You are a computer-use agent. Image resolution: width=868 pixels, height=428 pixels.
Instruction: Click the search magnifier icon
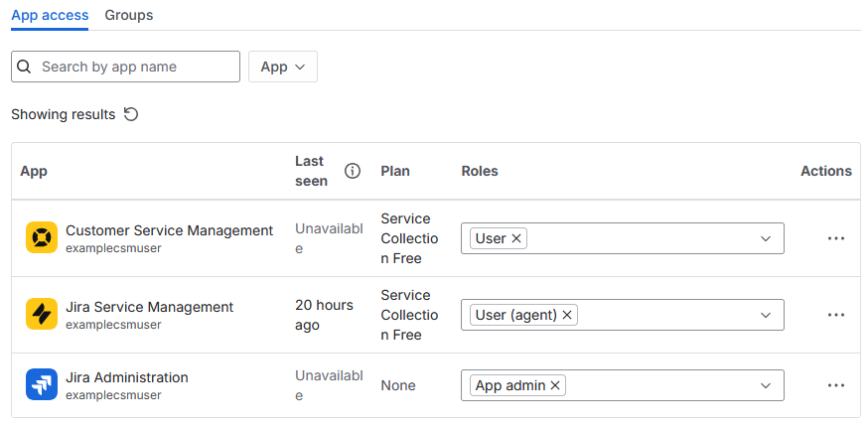point(25,67)
